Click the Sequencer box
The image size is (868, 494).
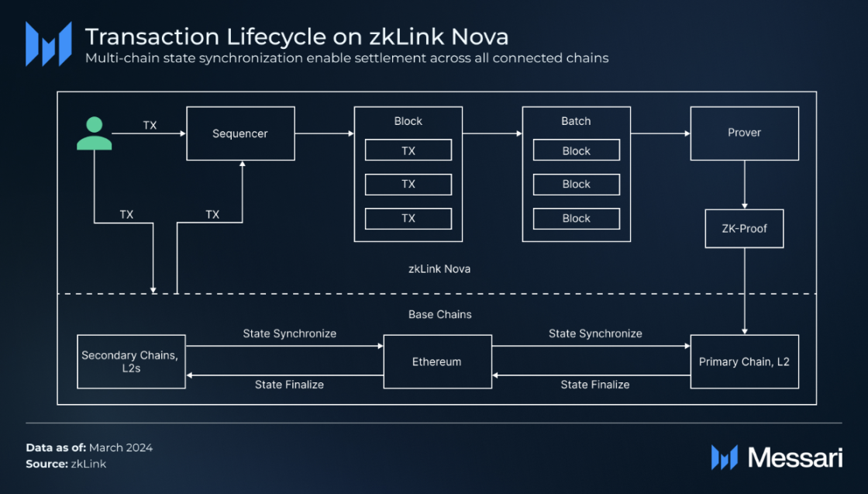point(241,133)
